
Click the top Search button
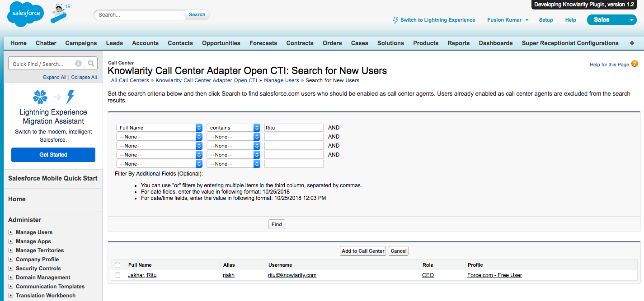[197, 15]
